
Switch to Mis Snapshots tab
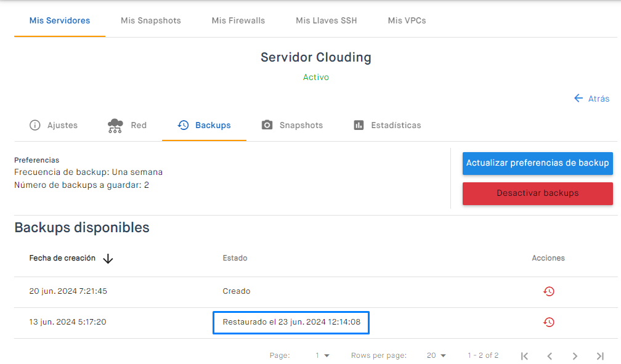[151, 20]
